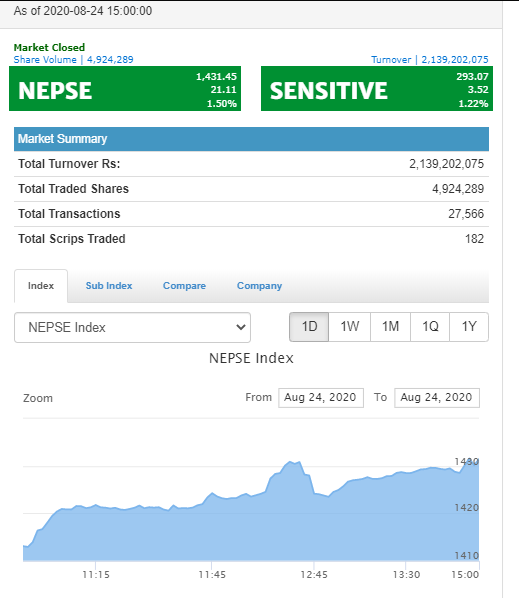
Task: Select the 1D time range
Action: 309,327
